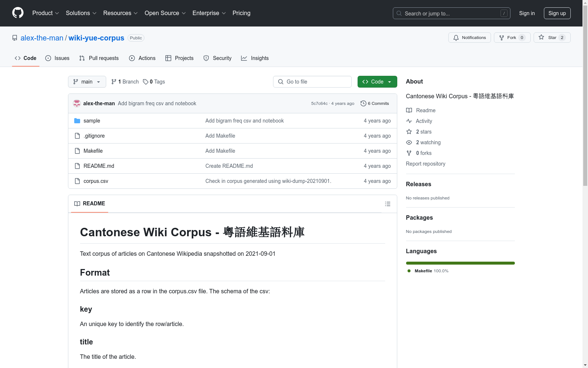Click the Readme book icon in About
Screen dimensions: 588x368
409,110
